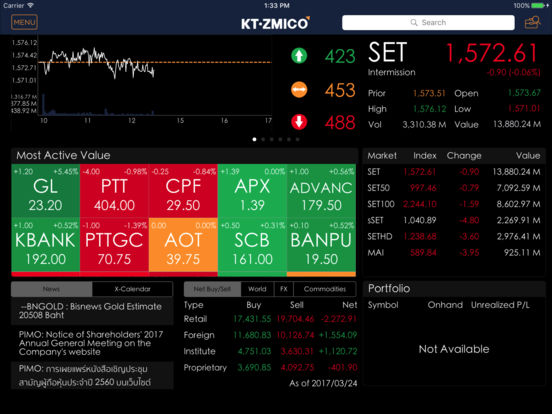Screen dimensions: 552x414
Task: Select the GL stock tile
Action: (45, 191)
